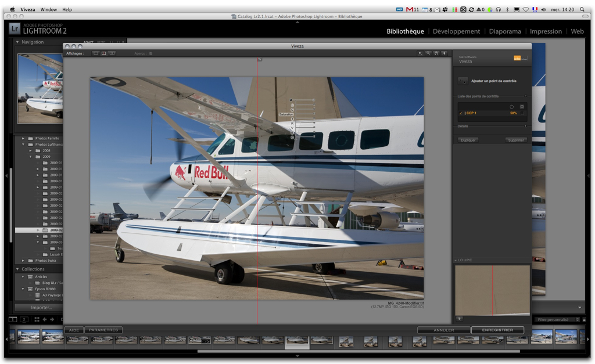Select main window 1 icon in Lightroom

[x=13, y=319]
